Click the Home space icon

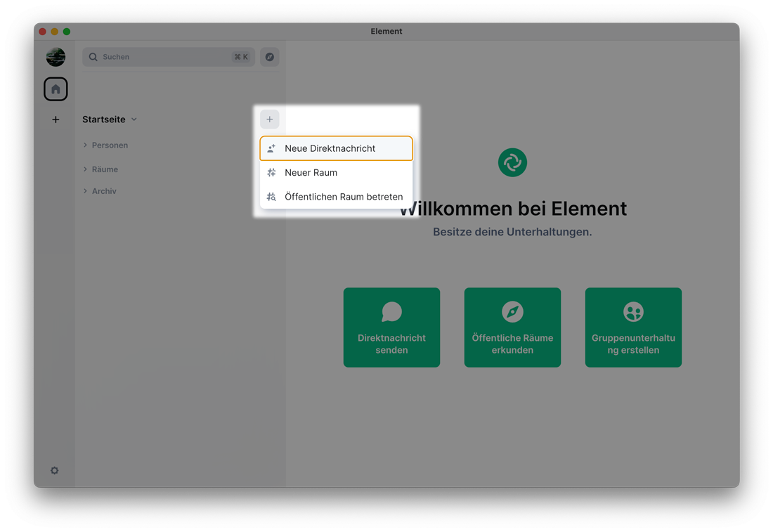(x=56, y=89)
